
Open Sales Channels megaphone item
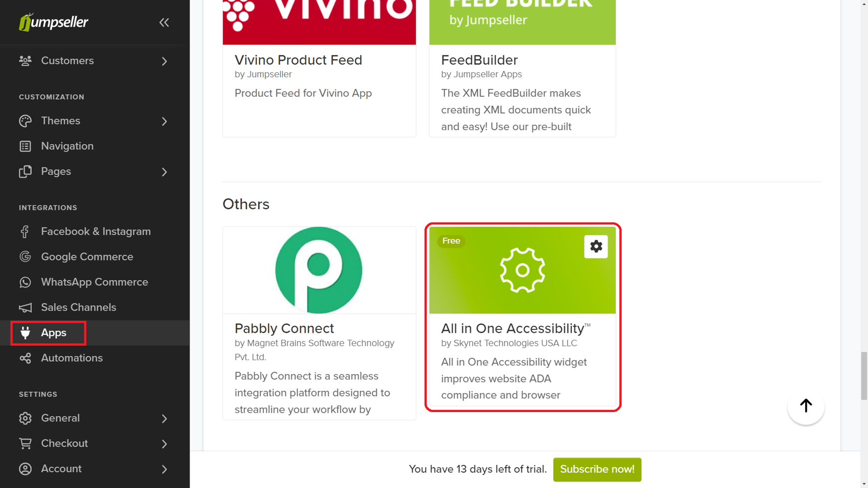[x=78, y=307]
